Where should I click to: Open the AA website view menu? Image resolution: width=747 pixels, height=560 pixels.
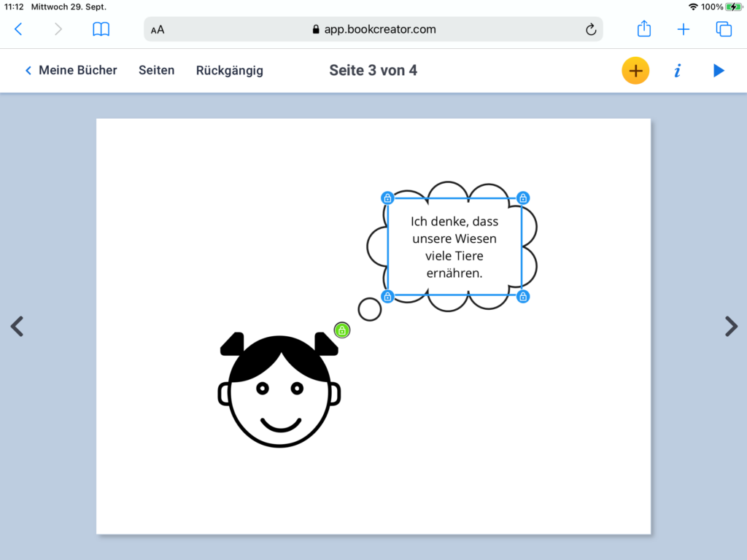pyautogui.click(x=158, y=30)
